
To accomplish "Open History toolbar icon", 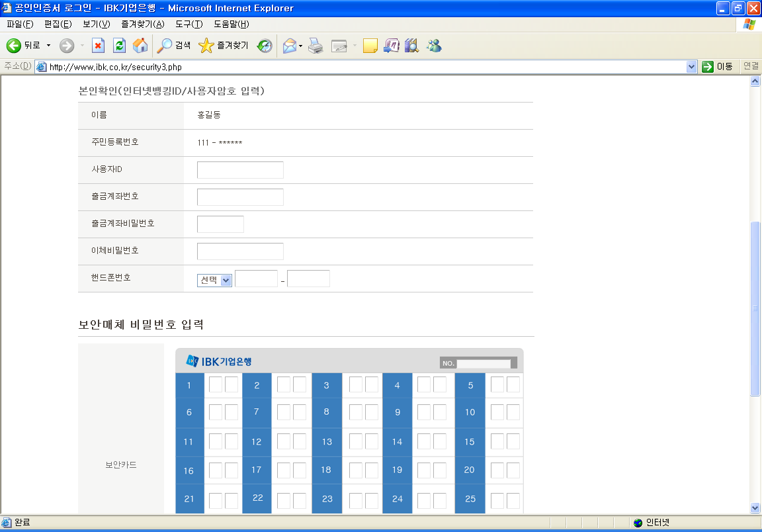I will tap(265, 46).
